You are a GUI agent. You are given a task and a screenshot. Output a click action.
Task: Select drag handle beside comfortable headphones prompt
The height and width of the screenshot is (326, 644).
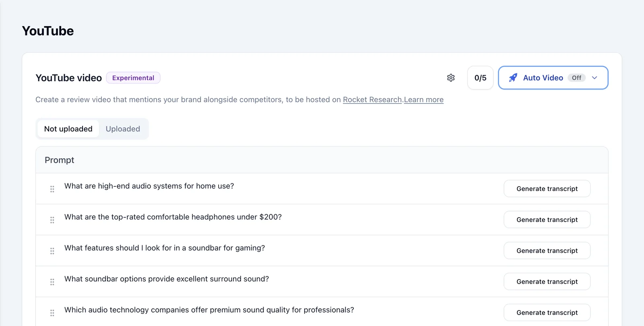(52, 220)
